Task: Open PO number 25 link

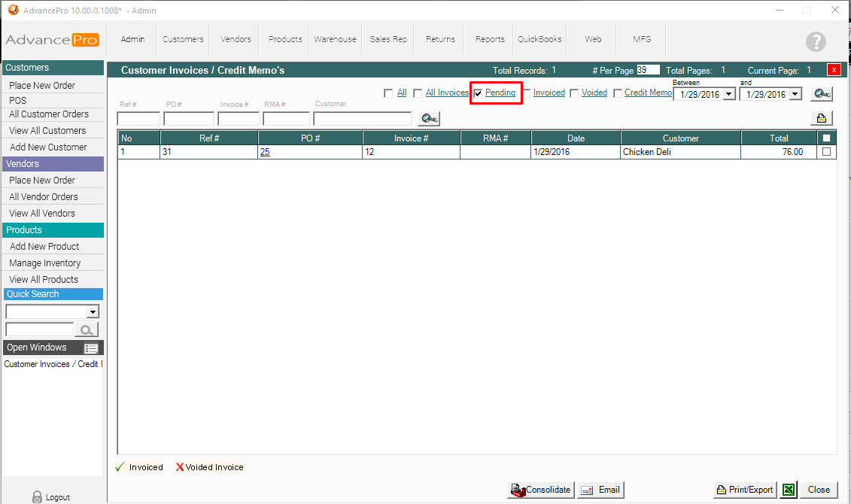Action: (264, 152)
